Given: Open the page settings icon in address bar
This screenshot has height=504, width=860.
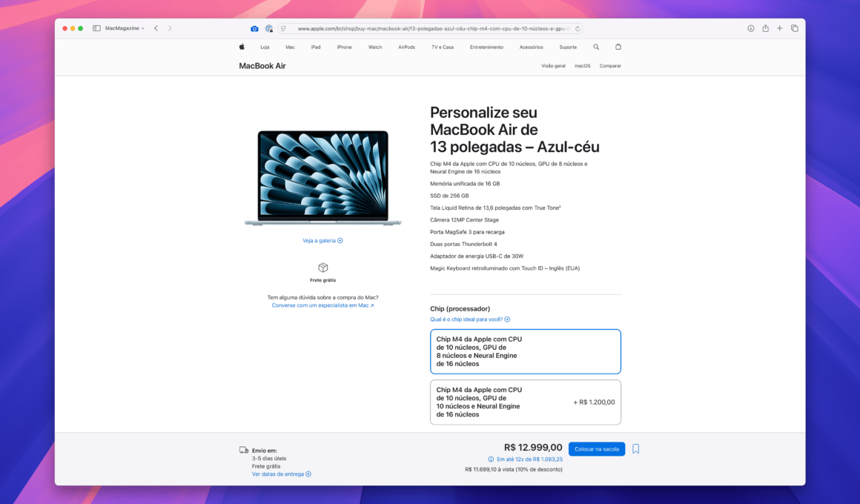Looking at the screenshot, I should point(283,28).
